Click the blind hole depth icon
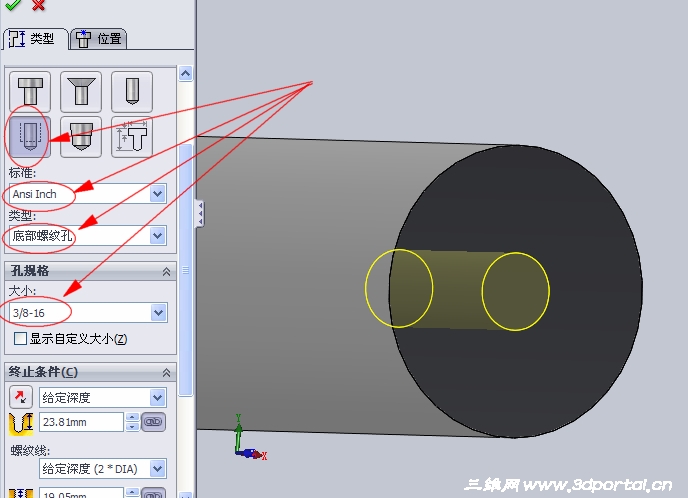This screenshot has width=688, height=498. click(x=21, y=423)
